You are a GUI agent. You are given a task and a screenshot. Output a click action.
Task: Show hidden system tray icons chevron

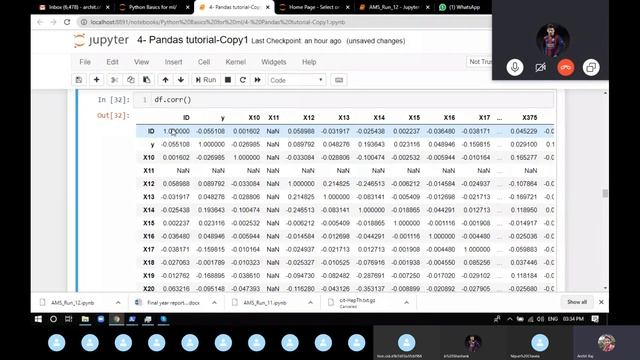tap(510, 319)
